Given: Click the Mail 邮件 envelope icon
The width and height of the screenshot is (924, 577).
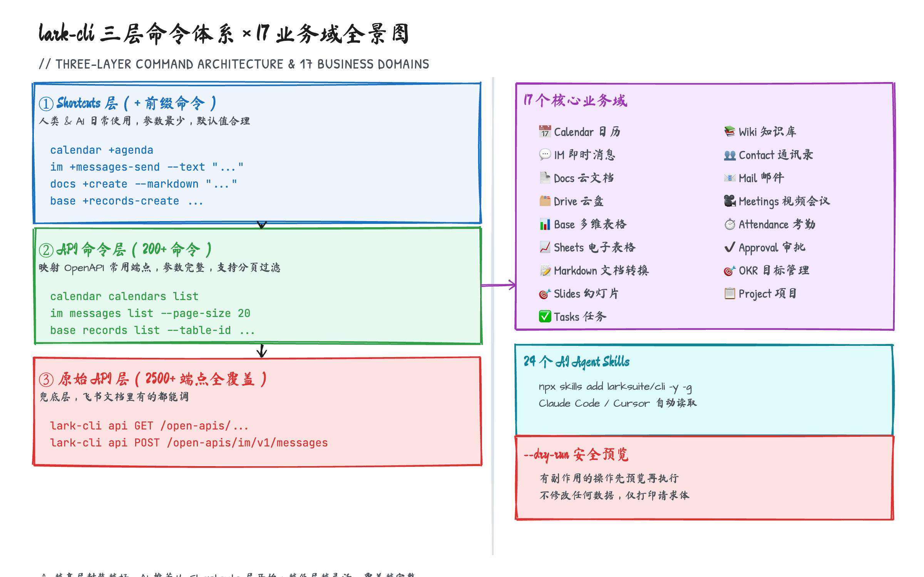Looking at the screenshot, I should coord(730,178).
